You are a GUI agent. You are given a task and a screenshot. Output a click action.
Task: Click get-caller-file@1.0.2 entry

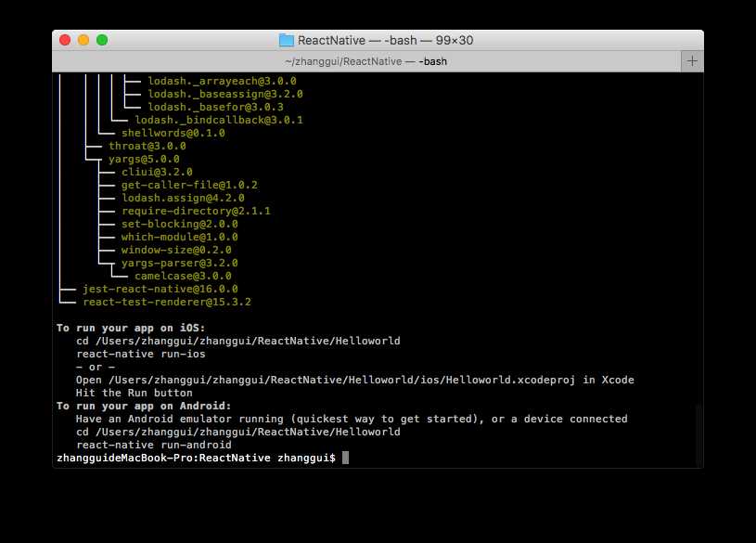click(189, 186)
